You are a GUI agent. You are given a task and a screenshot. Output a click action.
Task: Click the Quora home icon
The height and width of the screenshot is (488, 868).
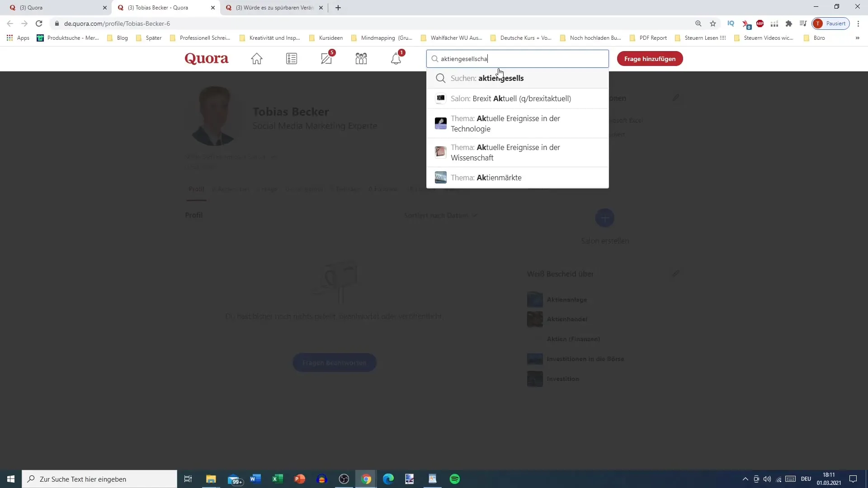(x=256, y=58)
